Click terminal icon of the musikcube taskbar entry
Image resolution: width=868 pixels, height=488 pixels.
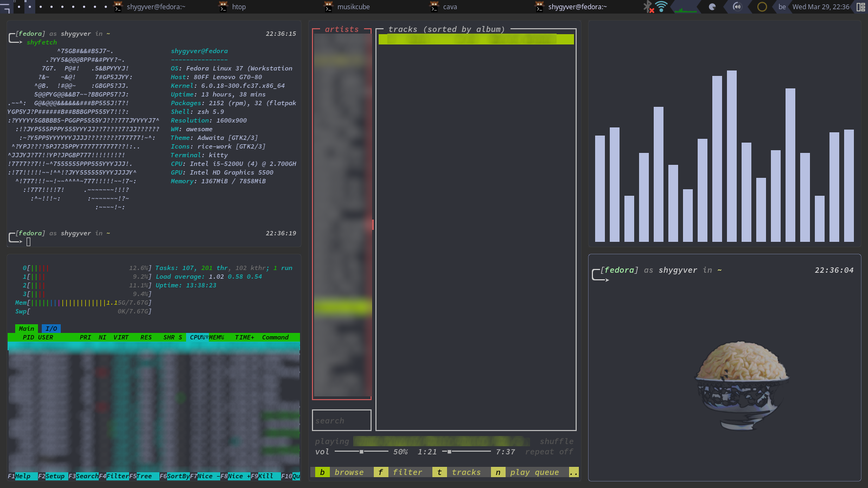click(x=328, y=7)
